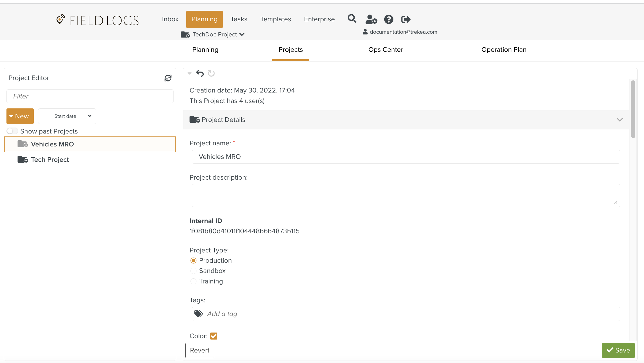Screen dimensions: 644x363
Task: Select the Training project type
Action: [193, 281]
